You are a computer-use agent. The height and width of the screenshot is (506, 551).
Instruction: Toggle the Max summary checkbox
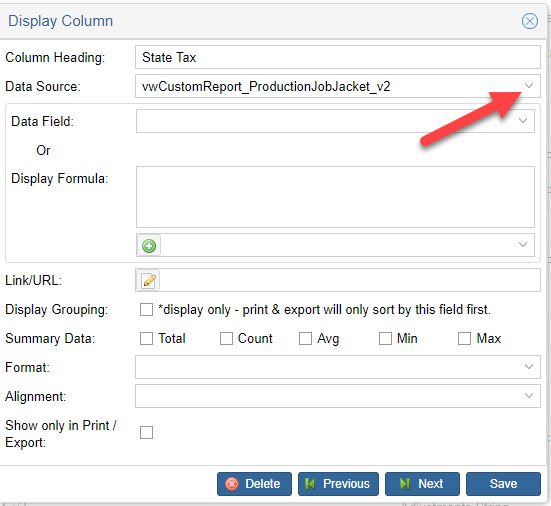click(464, 339)
